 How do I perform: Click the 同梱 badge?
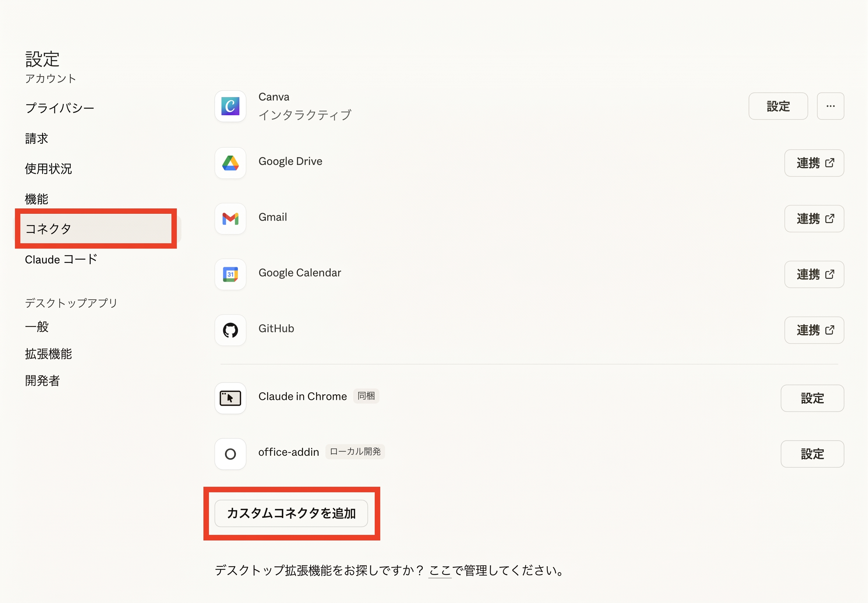[366, 396]
